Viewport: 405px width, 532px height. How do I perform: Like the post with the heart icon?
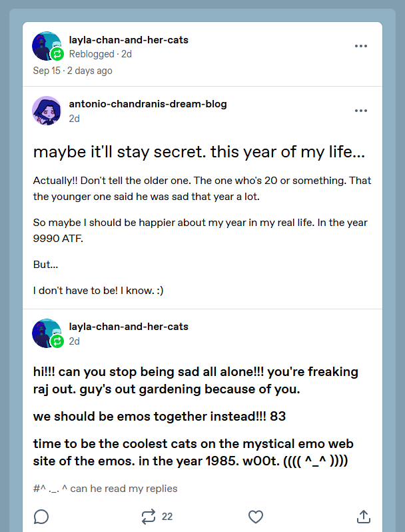[x=256, y=517]
